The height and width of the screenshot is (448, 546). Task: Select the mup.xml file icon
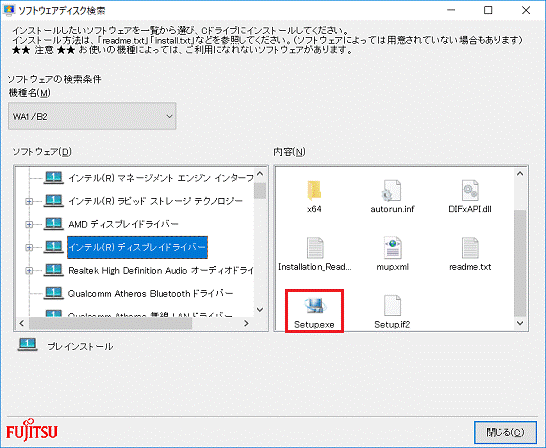coord(392,248)
